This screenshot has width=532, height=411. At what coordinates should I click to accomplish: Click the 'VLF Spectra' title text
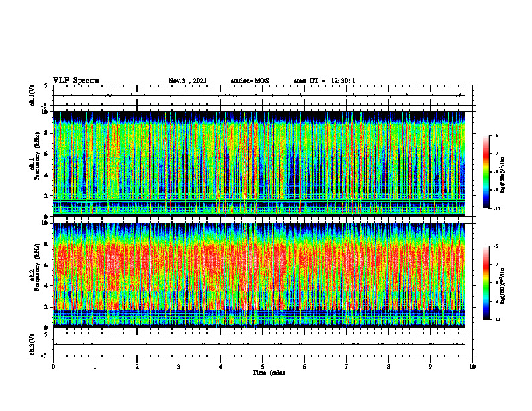pos(76,81)
